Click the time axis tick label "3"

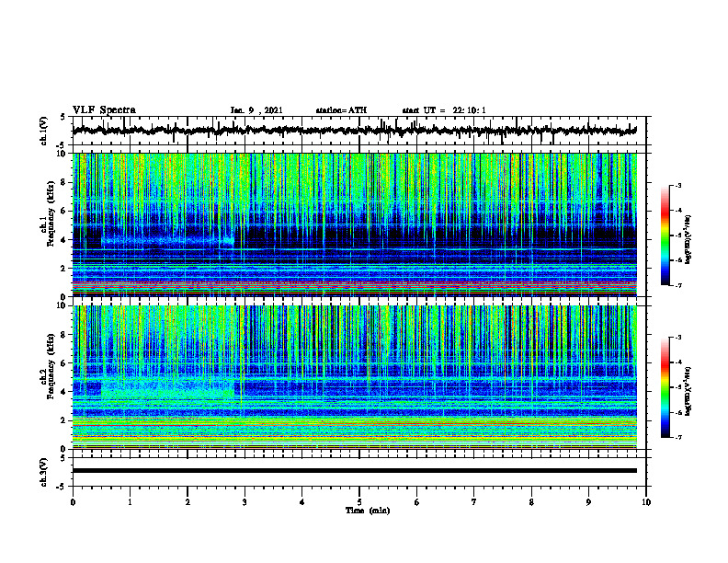[x=245, y=502]
